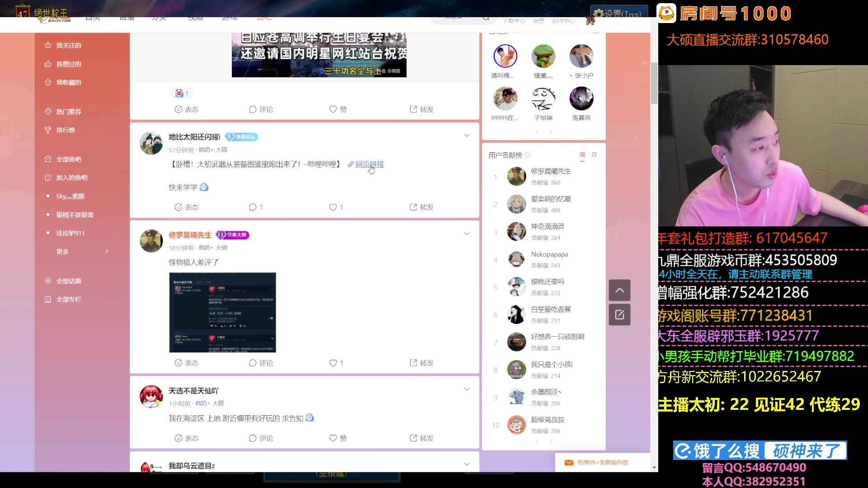Open the 张小户 user avatar
The height and width of the screenshot is (488, 868).
coord(581,56)
